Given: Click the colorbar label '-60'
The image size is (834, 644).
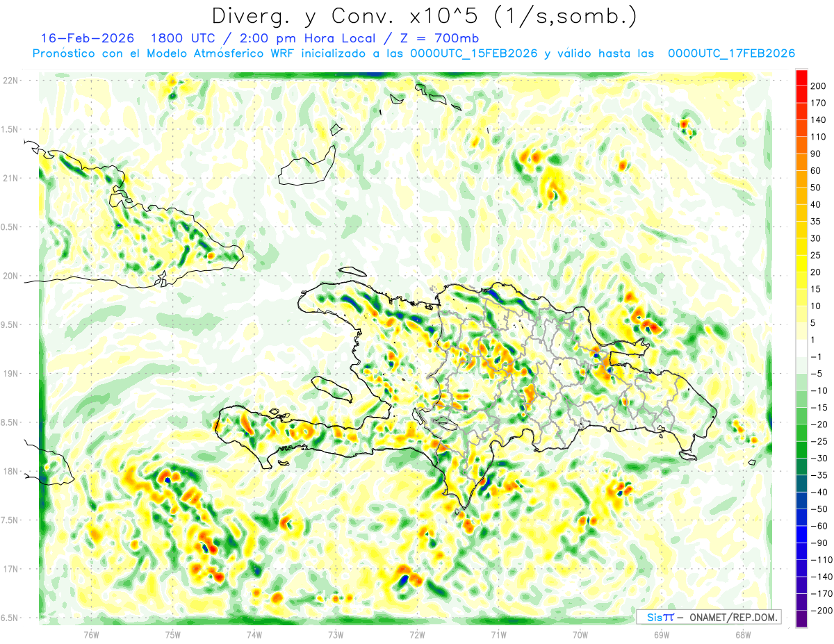Looking at the screenshot, I should (819, 526).
